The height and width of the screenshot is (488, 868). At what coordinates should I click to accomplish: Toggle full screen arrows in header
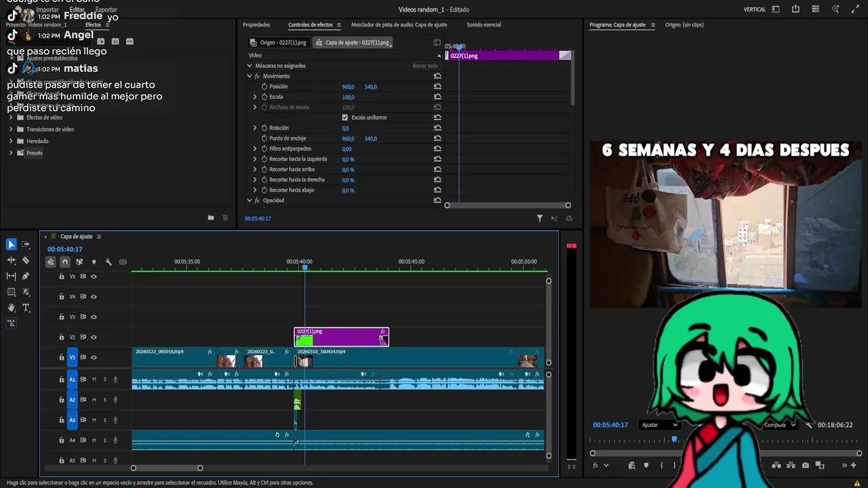point(854,9)
